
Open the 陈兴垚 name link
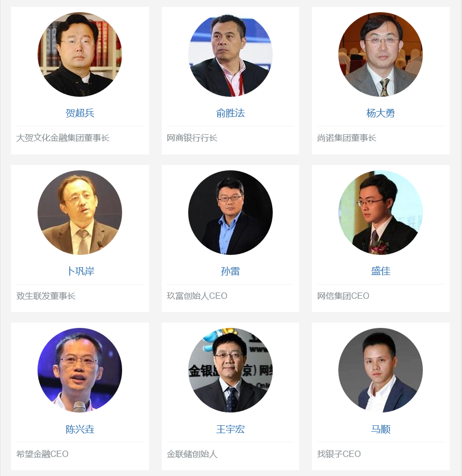pos(80,429)
